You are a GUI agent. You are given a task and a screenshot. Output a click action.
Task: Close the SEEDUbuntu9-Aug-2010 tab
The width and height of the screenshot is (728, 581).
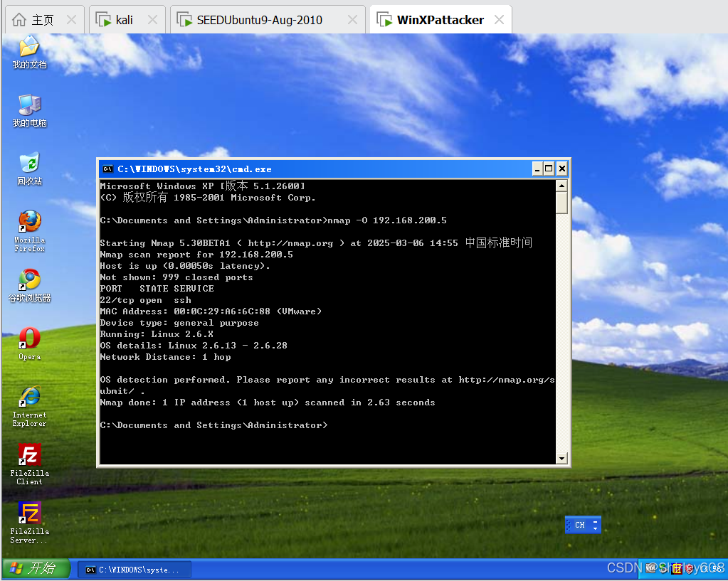pos(352,20)
